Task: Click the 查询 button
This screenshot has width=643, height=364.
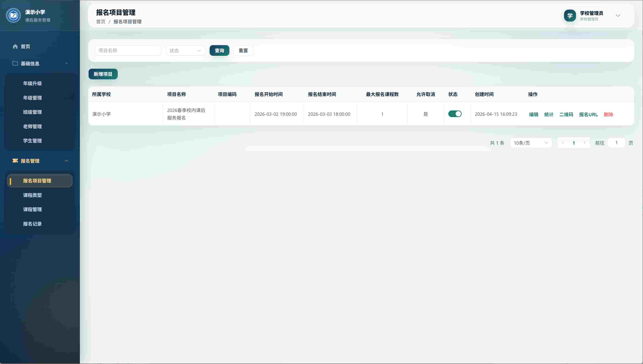Action: pos(220,50)
